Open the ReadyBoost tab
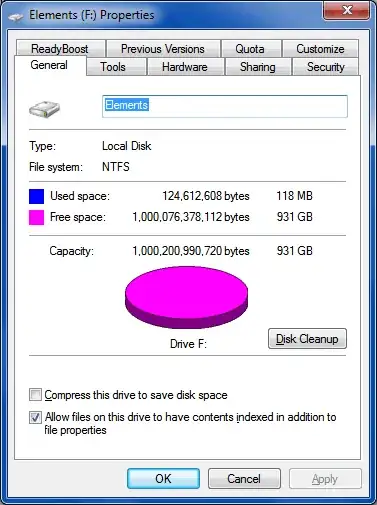This screenshot has height=505, width=377. point(60,49)
